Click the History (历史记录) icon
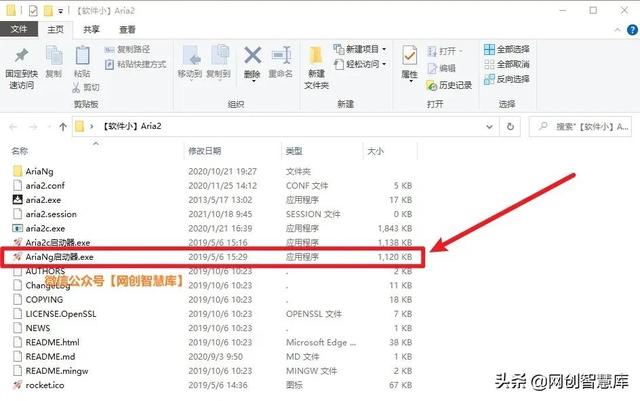The width and height of the screenshot is (640, 401). point(431,85)
